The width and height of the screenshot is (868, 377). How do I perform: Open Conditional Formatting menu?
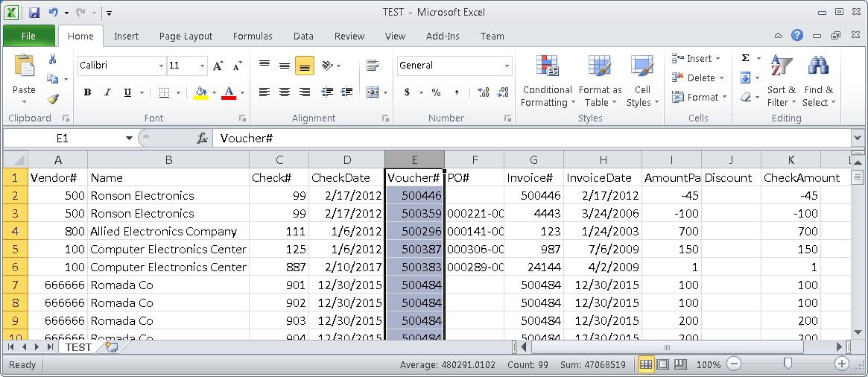coord(548,80)
